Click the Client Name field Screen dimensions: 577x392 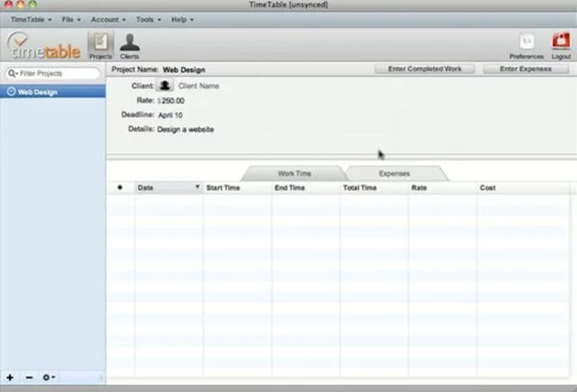tap(198, 86)
